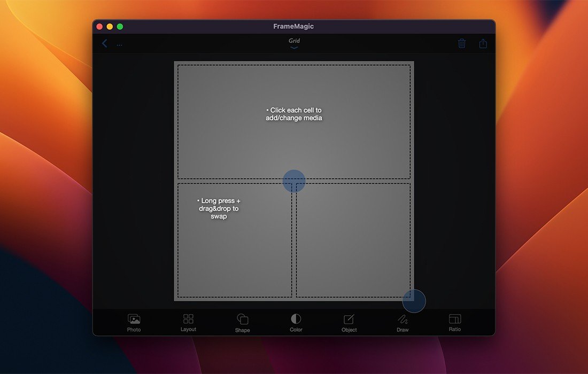This screenshot has height=374, width=588.
Task: Click the bottom-right corner resize handle
Action: pyautogui.click(x=414, y=301)
